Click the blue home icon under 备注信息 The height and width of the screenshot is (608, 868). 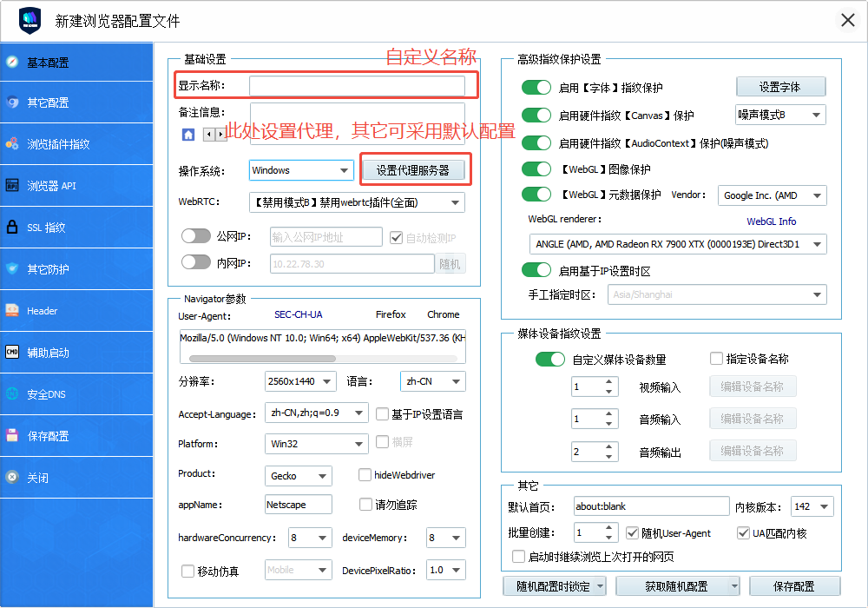coord(187,135)
